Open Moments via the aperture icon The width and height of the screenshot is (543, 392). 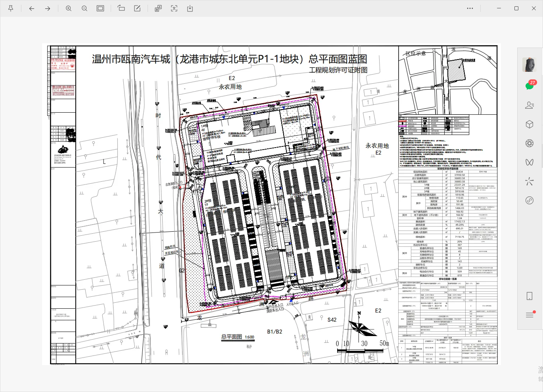[x=530, y=143]
